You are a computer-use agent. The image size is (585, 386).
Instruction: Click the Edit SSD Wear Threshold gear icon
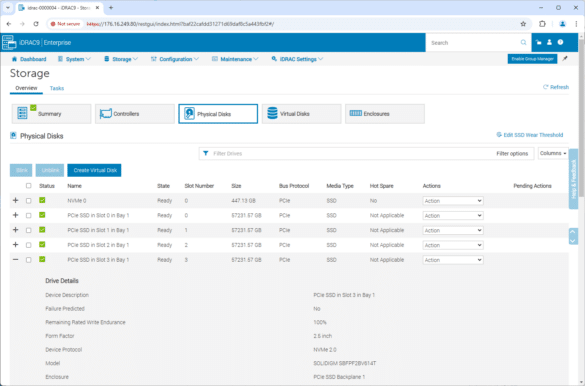pyautogui.click(x=499, y=135)
